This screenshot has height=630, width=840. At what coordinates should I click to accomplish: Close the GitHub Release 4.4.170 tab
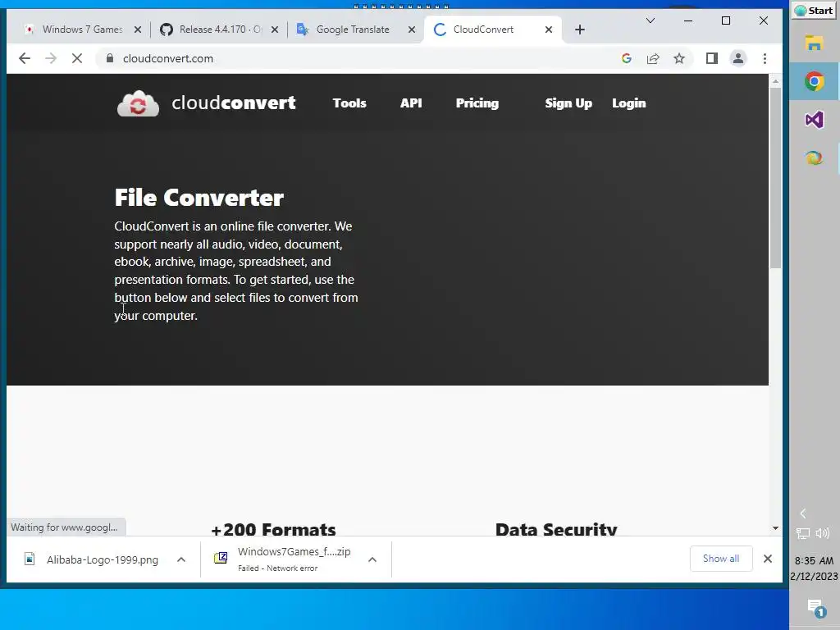tap(274, 30)
